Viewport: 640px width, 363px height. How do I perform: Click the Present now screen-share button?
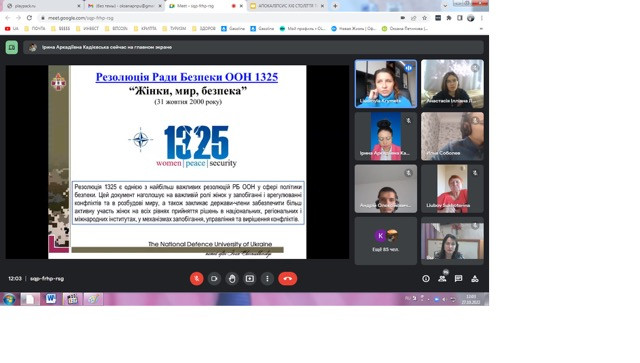tap(249, 278)
